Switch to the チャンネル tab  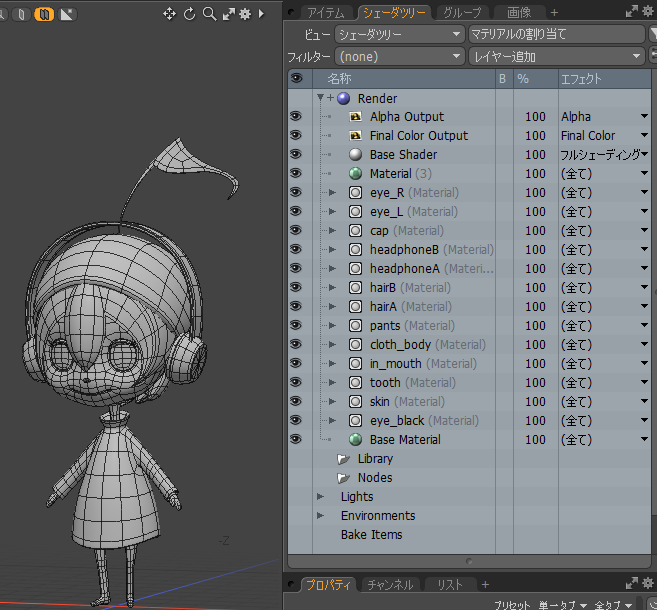pyautogui.click(x=389, y=584)
